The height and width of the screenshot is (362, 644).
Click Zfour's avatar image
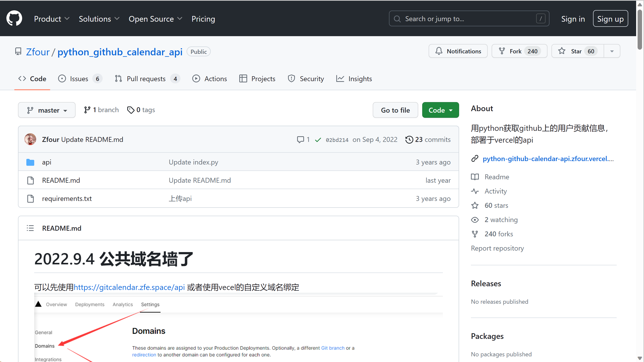click(x=30, y=139)
